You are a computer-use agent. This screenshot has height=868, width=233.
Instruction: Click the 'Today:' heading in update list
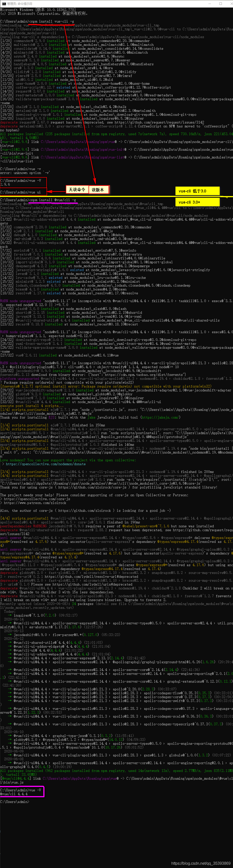(9, 611)
